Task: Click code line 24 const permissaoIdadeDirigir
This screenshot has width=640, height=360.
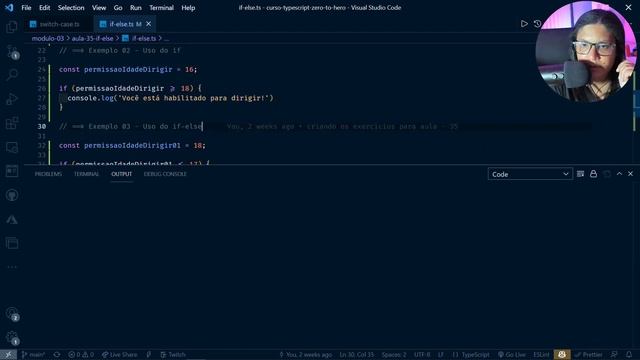Action: coord(128,69)
